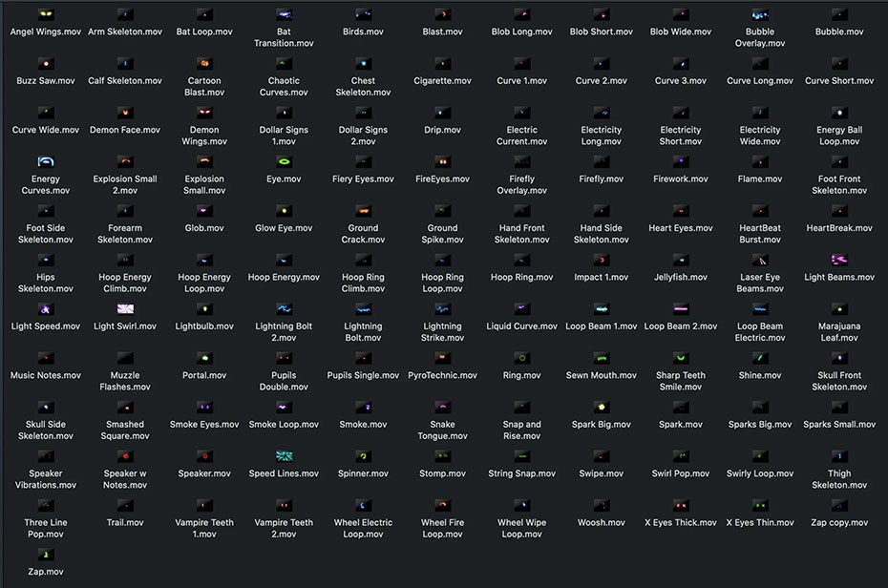
Task: Select the Energy Ball Loop.mov label
Action: 839,136
